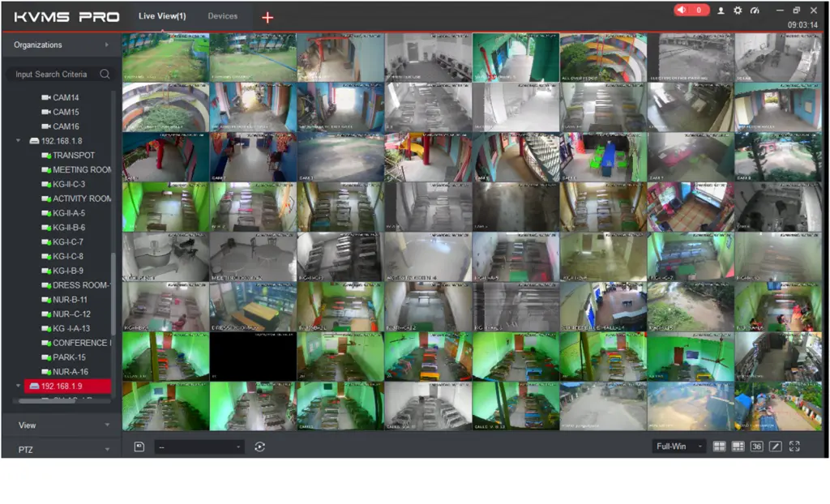Expand the View panel
830x504 pixels.
click(x=62, y=425)
